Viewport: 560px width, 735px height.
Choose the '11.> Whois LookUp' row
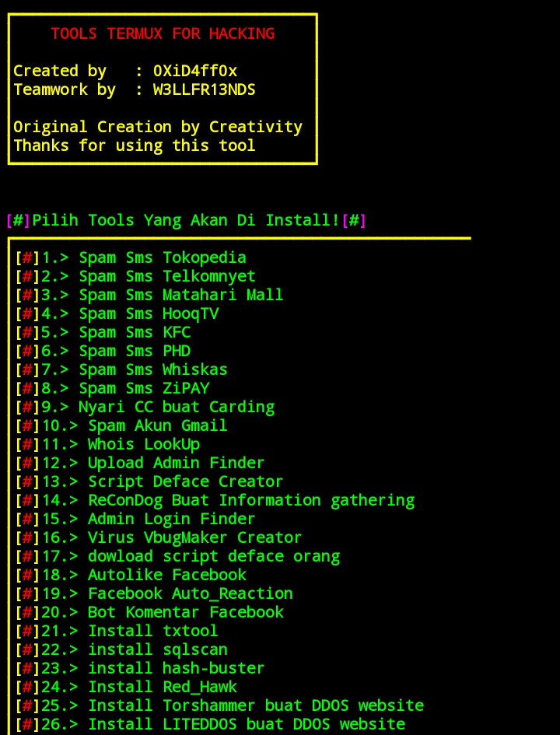pos(108,444)
